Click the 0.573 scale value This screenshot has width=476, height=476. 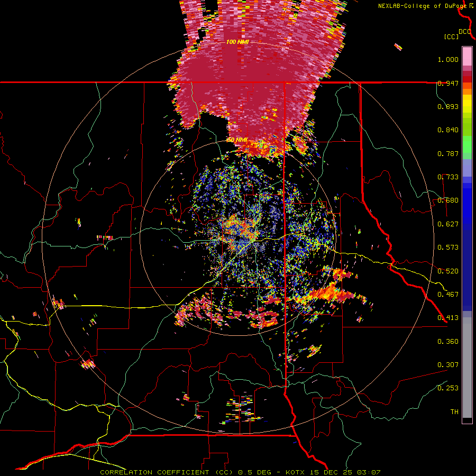[x=448, y=248]
